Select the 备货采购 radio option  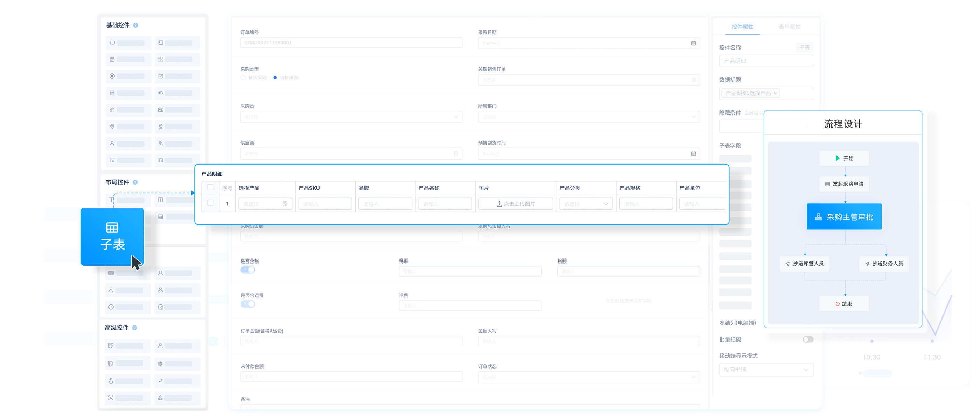click(x=243, y=78)
